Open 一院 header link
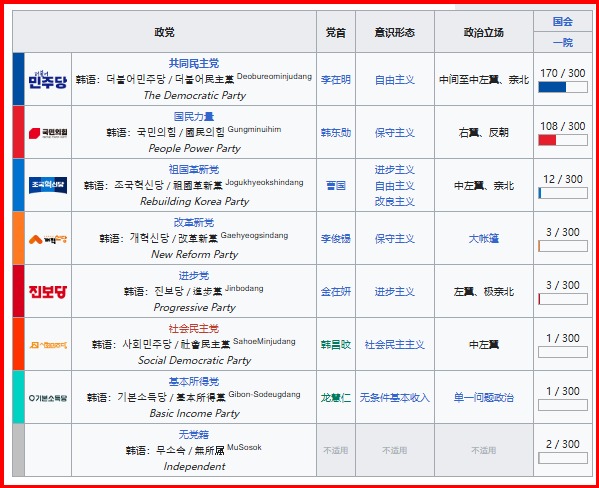Image resolution: width=599 pixels, height=488 pixels. 563,42
